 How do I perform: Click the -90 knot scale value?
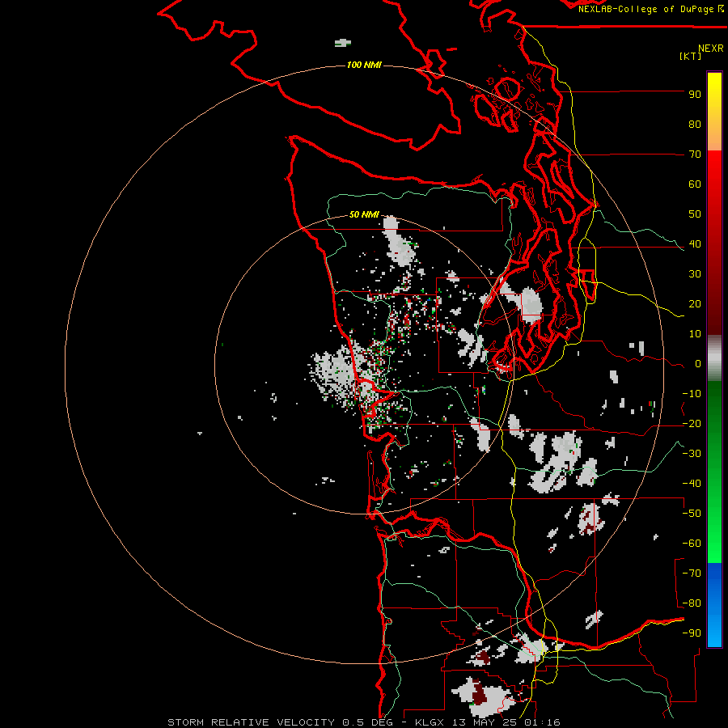click(x=692, y=633)
